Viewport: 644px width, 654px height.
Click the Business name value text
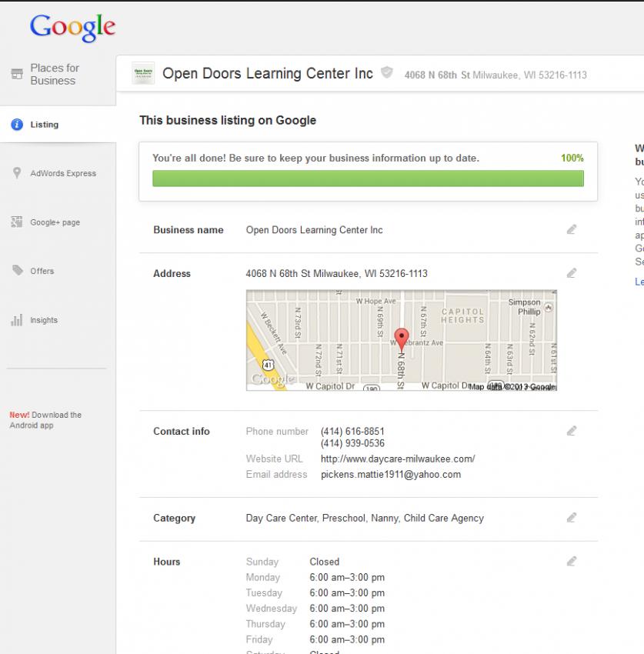click(314, 230)
